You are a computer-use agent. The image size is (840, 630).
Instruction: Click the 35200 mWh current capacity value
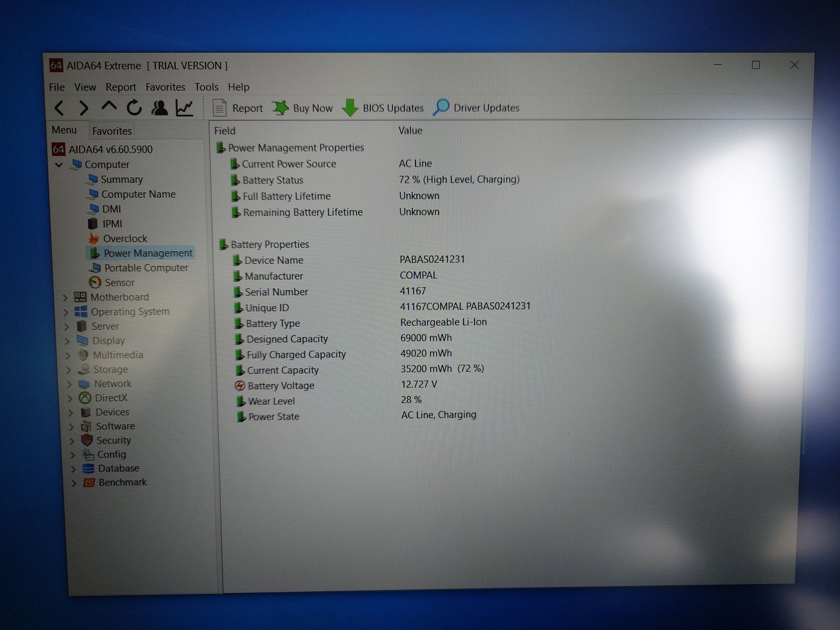pyautogui.click(x=442, y=369)
